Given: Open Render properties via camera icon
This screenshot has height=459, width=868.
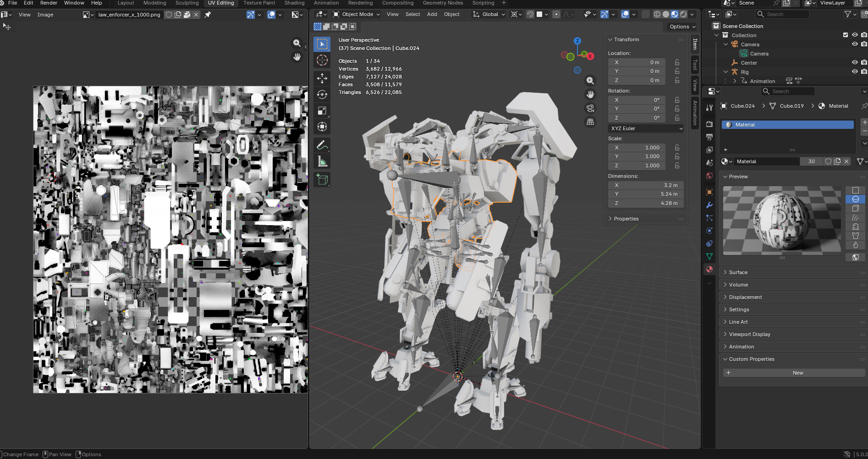Looking at the screenshot, I should [x=709, y=124].
